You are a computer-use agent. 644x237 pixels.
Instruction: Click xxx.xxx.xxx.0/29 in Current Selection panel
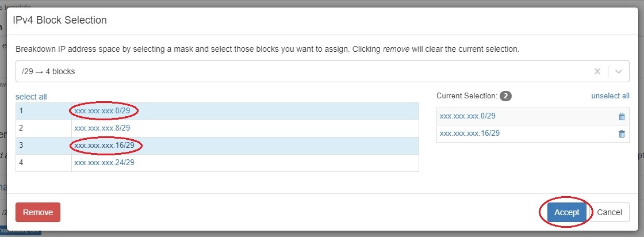(467, 116)
